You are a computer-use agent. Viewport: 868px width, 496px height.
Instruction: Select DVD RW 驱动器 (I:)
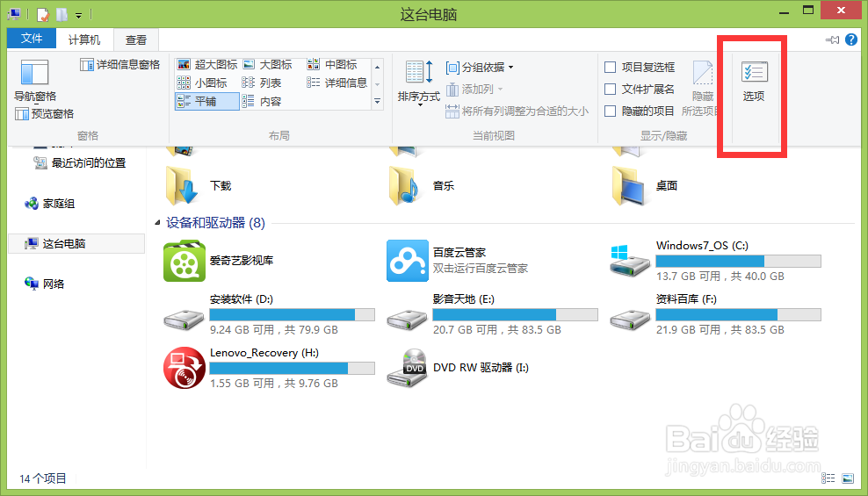coord(459,368)
